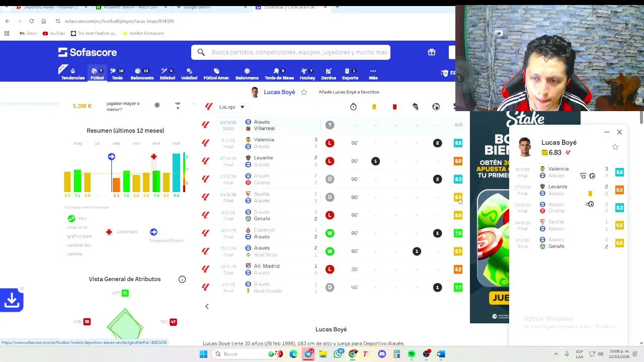The width and height of the screenshot is (644, 362).
Task: Open the Hockey section
Action: [307, 73]
